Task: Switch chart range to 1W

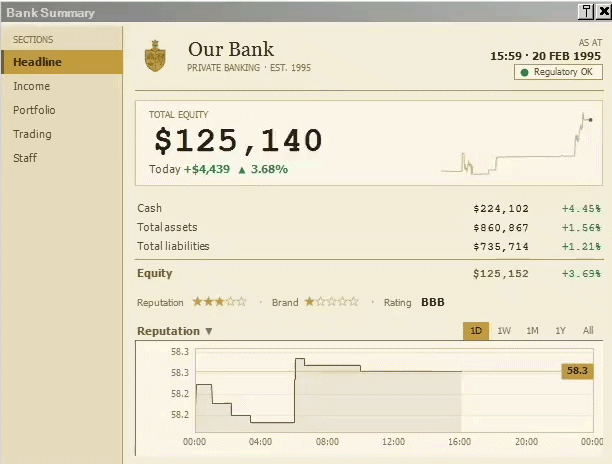Action: click(504, 331)
